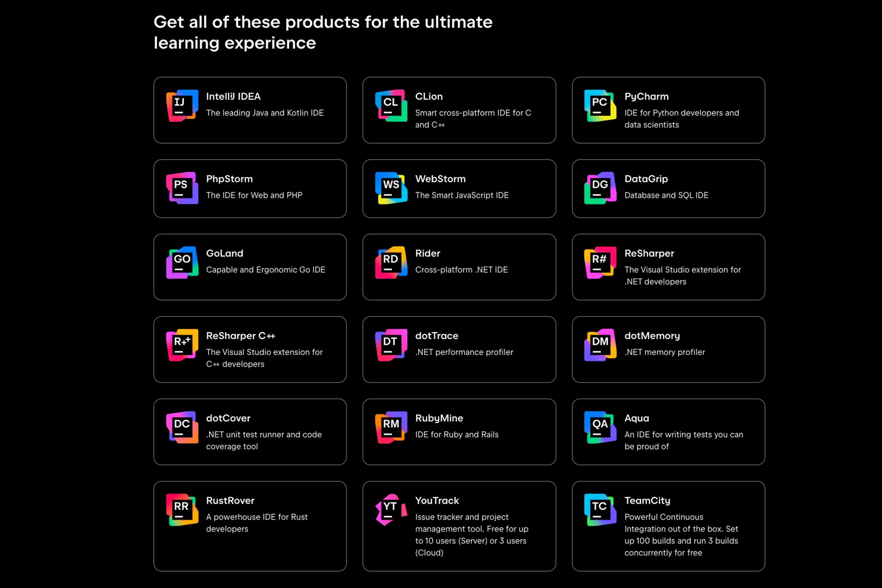Select the Aqua title
Viewport: 882px width, 588px height.
click(637, 418)
